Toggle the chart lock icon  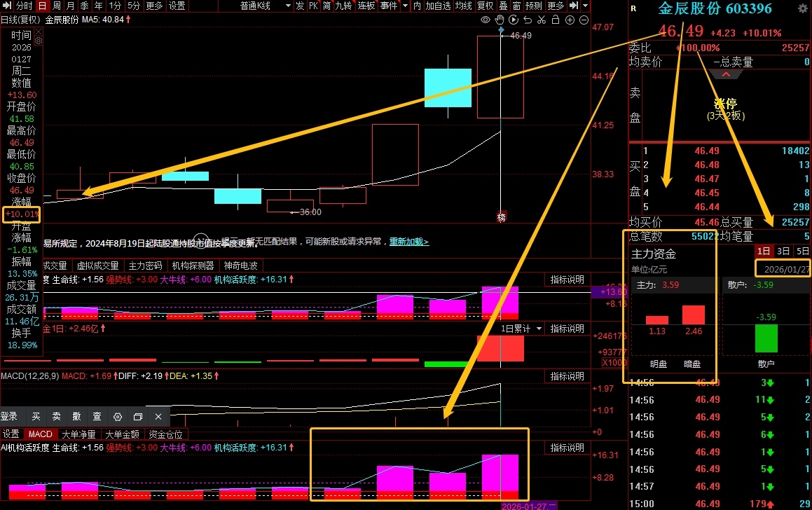555,20
